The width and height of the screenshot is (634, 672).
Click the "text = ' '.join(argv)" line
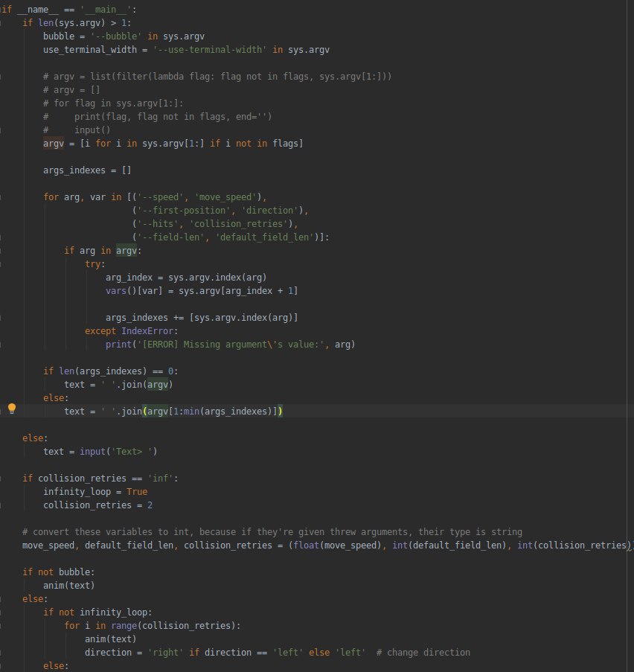point(118,385)
